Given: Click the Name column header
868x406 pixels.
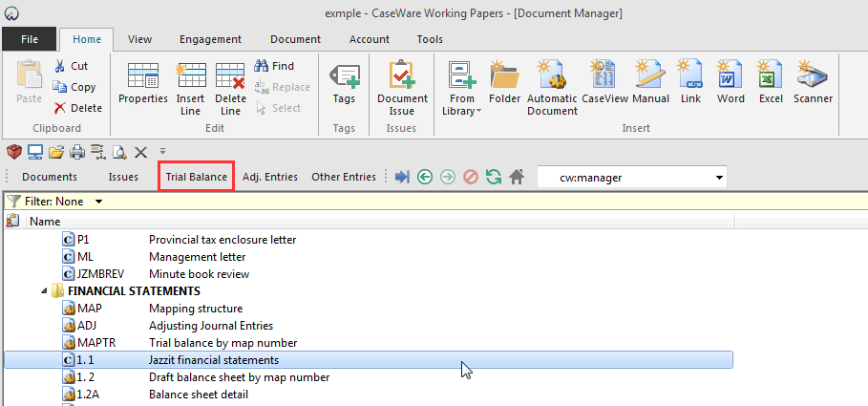Looking at the screenshot, I should pyautogui.click(x=45, y=222).
